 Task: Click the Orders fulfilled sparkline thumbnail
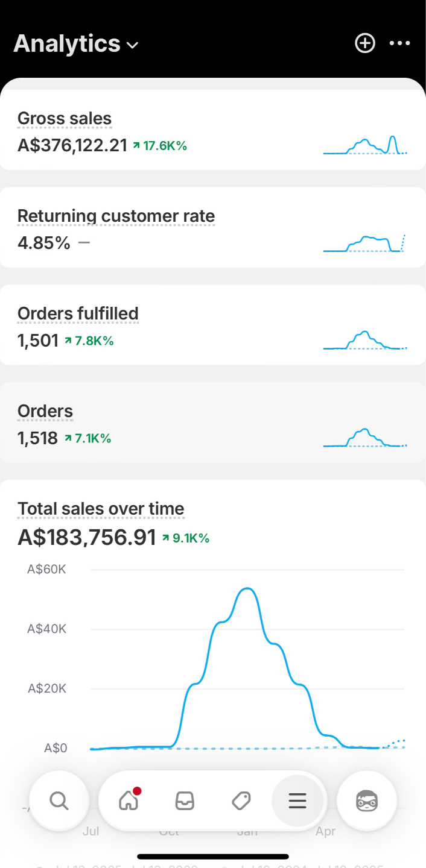pyautogui.click(x=365, y=340)
